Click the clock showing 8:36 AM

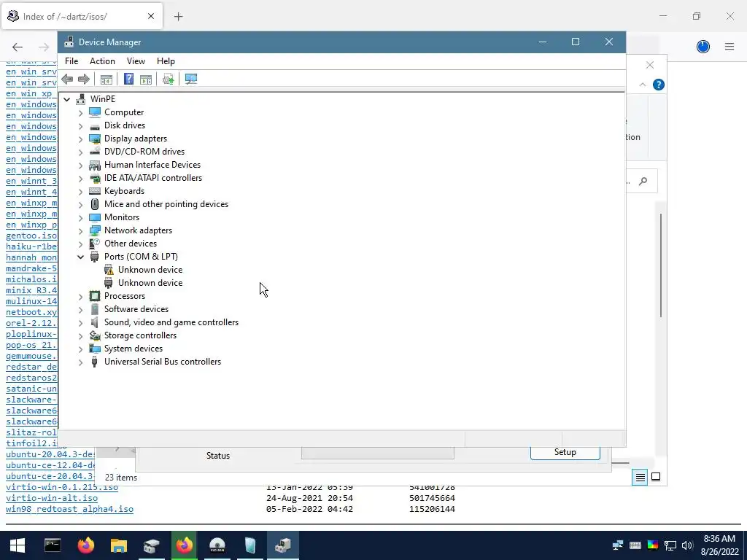[x=719, y=539]
